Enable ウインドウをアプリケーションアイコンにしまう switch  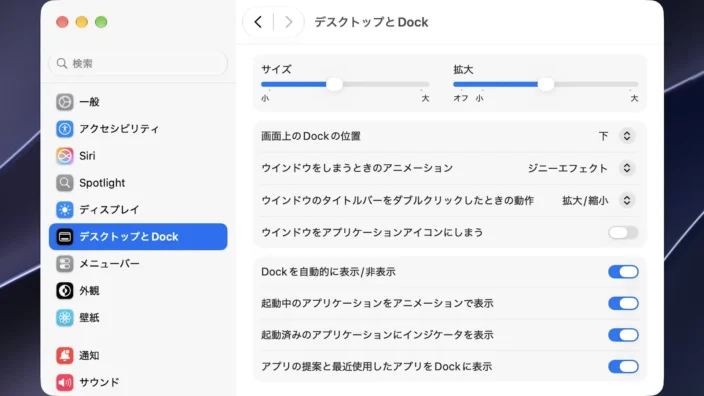click(x=623, y=233)
